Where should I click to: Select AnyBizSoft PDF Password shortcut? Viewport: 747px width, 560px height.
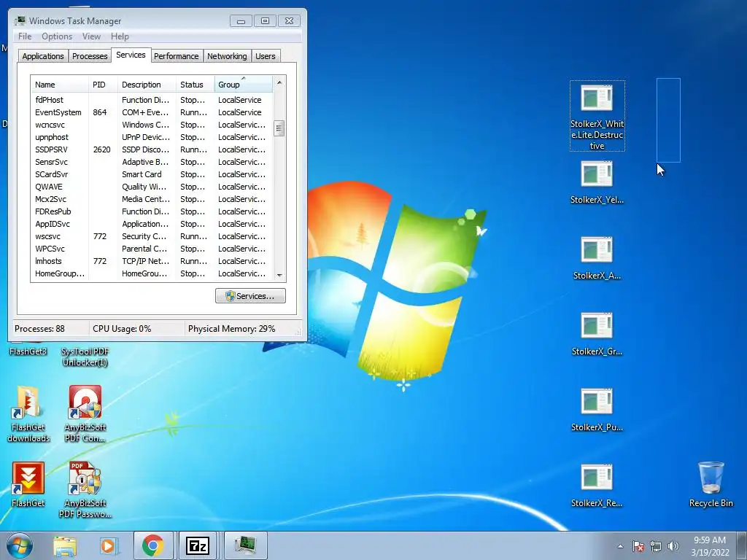click(x=85, y=489)
